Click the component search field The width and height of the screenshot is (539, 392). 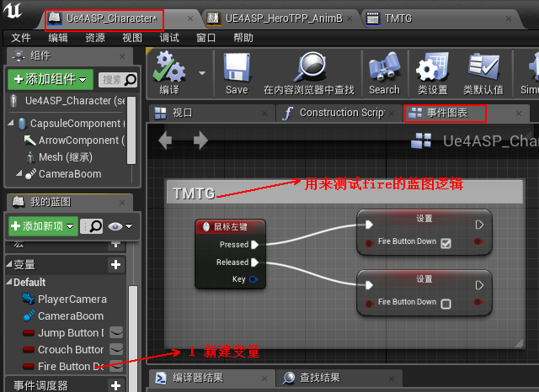click(x=118, y=80)
